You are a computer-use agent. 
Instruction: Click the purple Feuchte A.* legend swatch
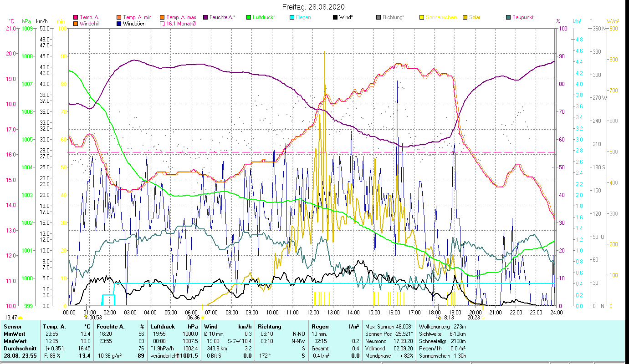(205, 18)
